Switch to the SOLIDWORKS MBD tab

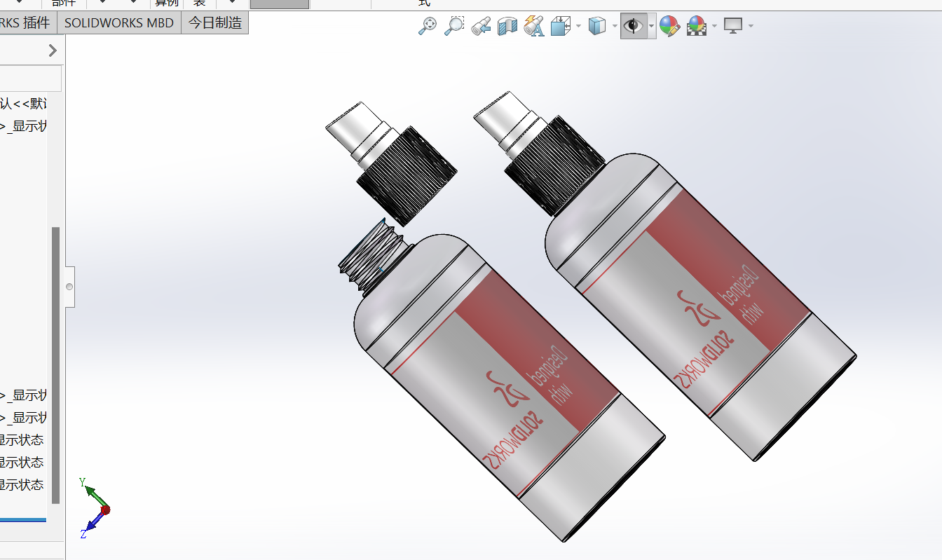coord(119,22)
